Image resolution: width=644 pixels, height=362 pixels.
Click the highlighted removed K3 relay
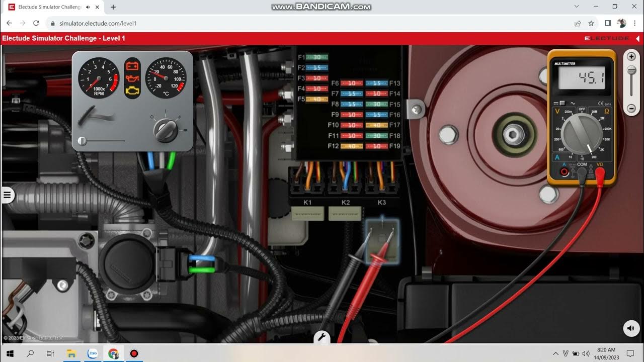point(382,241)
